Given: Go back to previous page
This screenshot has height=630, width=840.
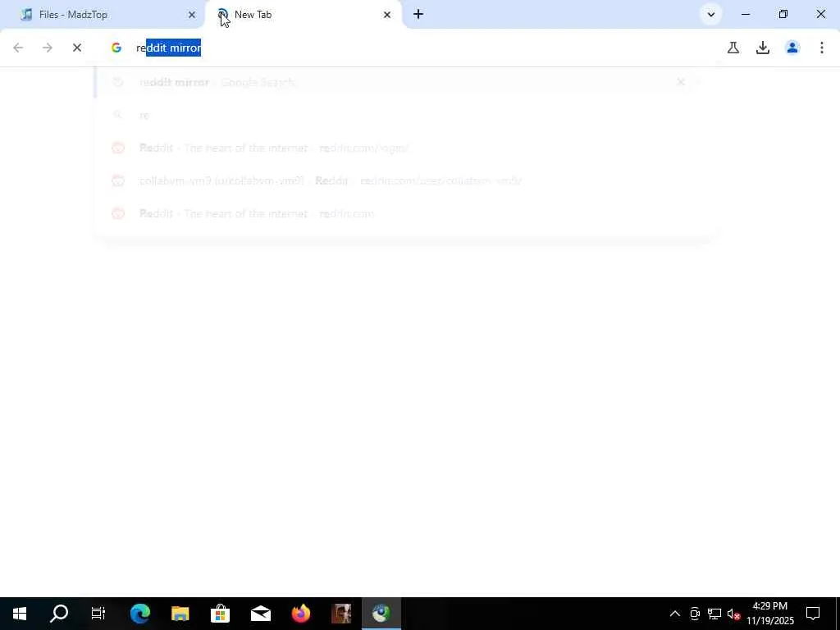Looking at the screenshot, I should (x=18, y=48).
